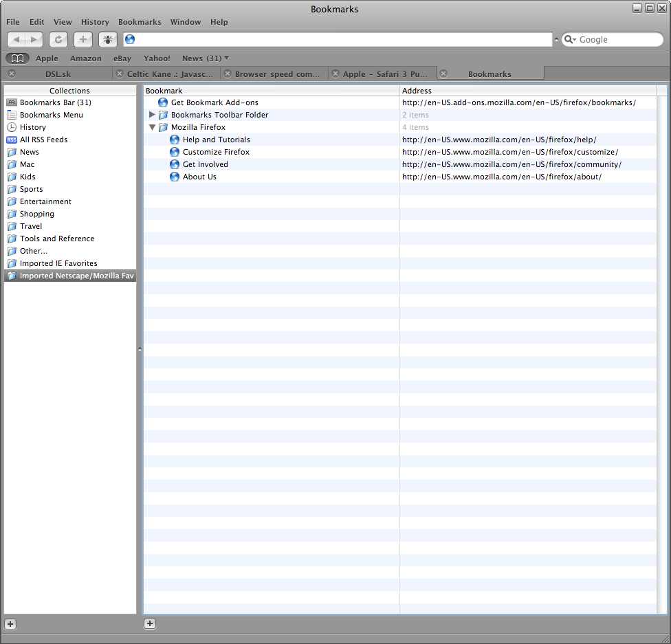Click the globe icon for Get Bookmark Add-ons
Screen dimensions: 671x644
(x=163, y=102)
